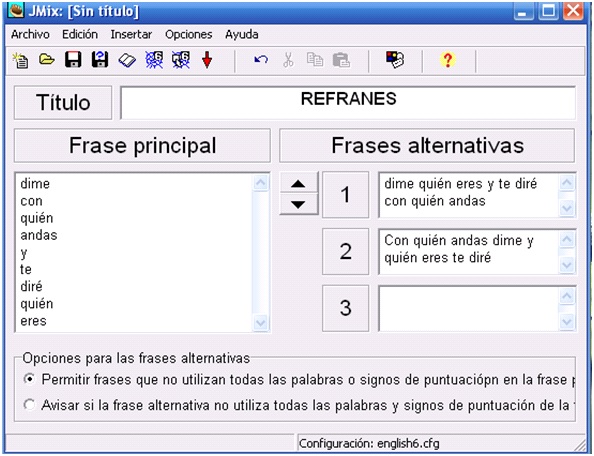Image resolution: width=594 pixels, height=456 pixels.
Task: Click the word 'con' in main phrase list
Action: point(31,201)
